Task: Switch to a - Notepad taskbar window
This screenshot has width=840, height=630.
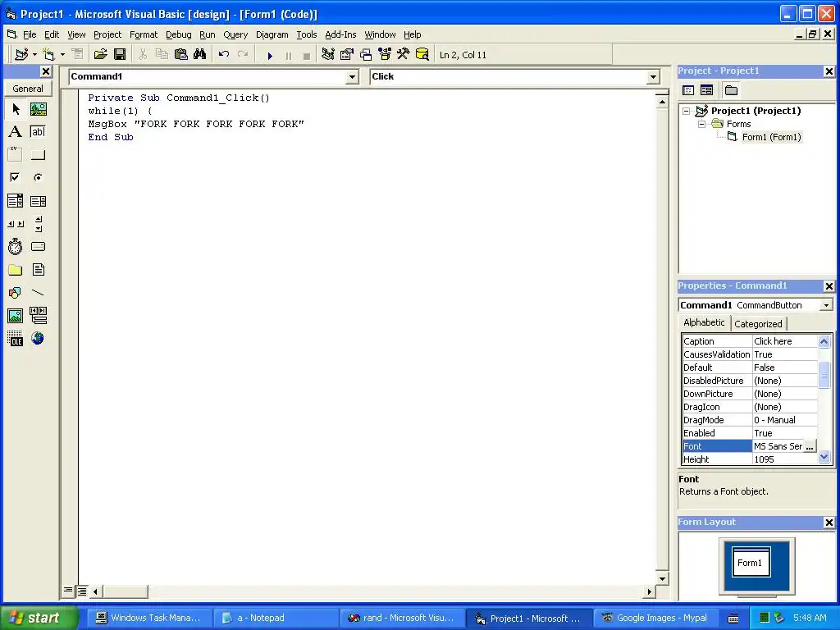Action: [276, 619]
